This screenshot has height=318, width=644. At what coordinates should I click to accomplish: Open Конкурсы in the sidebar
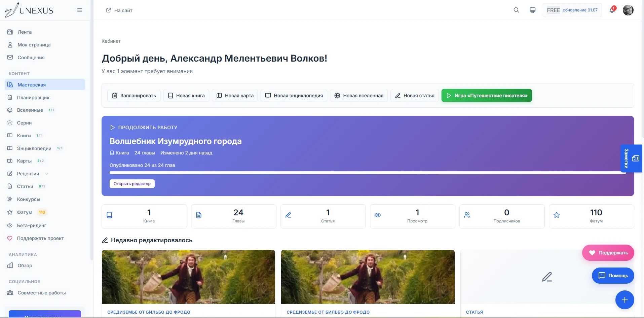pyautogui.click(x=45, y=199)
